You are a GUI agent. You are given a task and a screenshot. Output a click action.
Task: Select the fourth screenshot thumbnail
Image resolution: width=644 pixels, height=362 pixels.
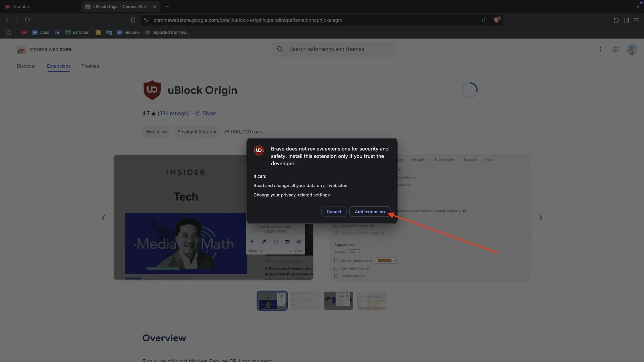(x=372, y=301)
